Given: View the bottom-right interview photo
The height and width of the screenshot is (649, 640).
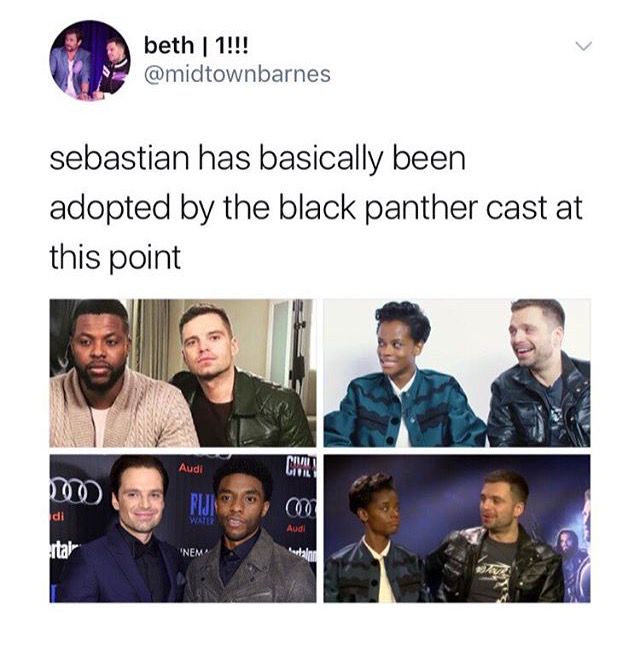Looking at the screenshot, I should point(457,528).
